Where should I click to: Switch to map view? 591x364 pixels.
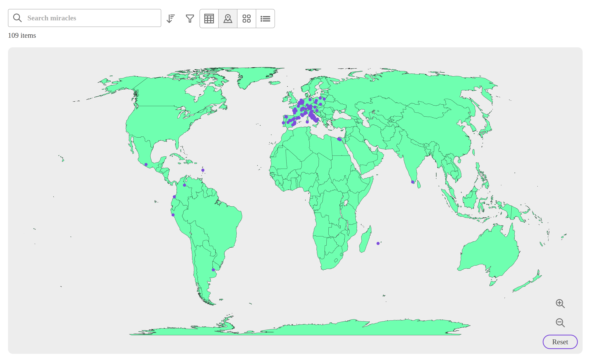[x=228, y=19]
